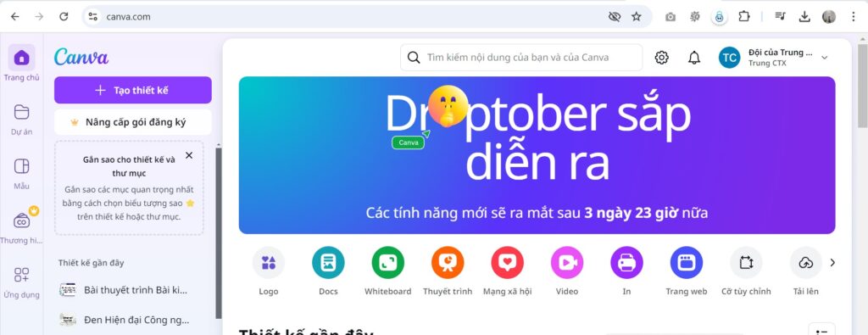Select the Thuyết trình presentation icon
Image resolution: width=868 pixels, height=335 pixels.
click(x=448, y=262)
